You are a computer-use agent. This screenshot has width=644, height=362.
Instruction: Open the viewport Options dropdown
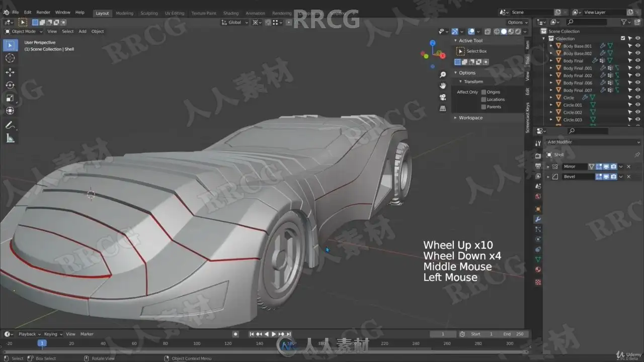[518, 22]
